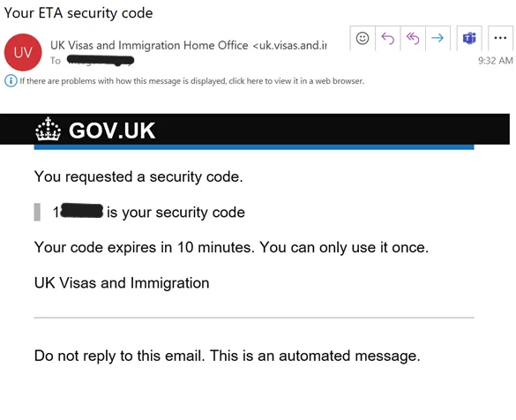Click the GOV.UK crown logo
516x420 pixels.
coord(48,130)
